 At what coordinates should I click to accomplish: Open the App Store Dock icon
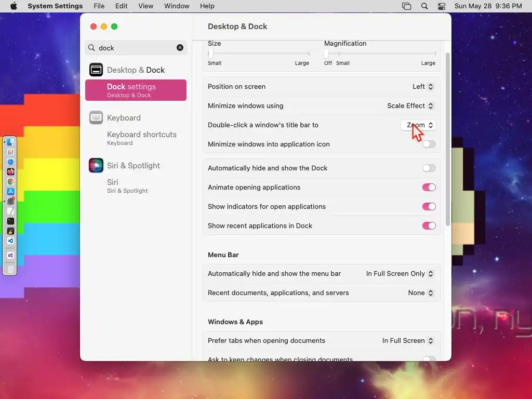pyautogui.click(x=10, y=191)
